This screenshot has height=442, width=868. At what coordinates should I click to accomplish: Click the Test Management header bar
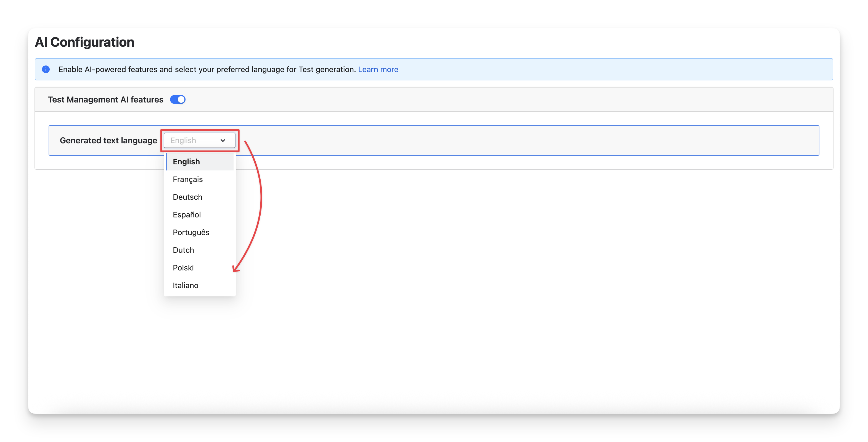click(x=506, y=100)
